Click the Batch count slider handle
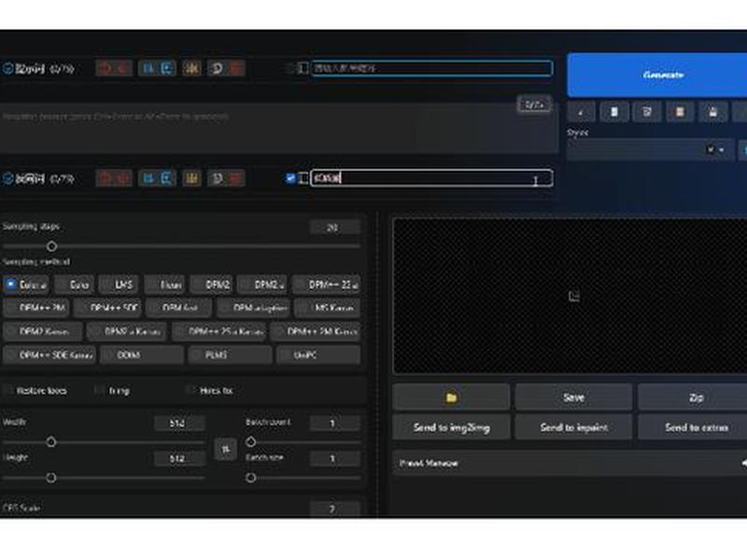Image resolution: width=747 pixels, height=560 pixels. point(250,442)
